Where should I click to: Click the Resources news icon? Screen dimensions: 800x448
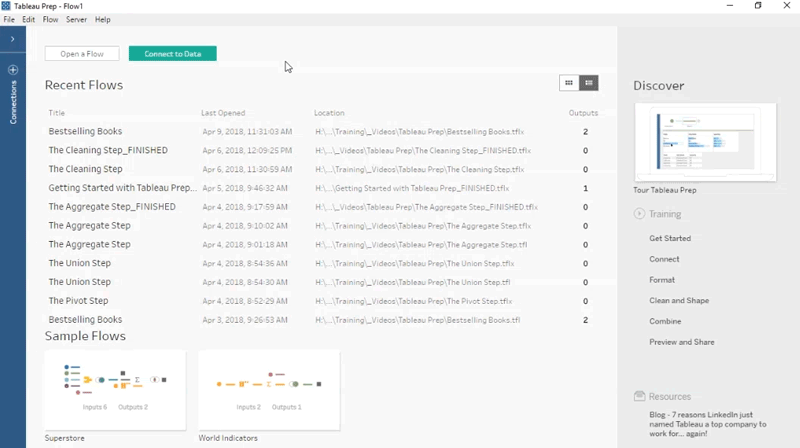click(x=639, y=397)
